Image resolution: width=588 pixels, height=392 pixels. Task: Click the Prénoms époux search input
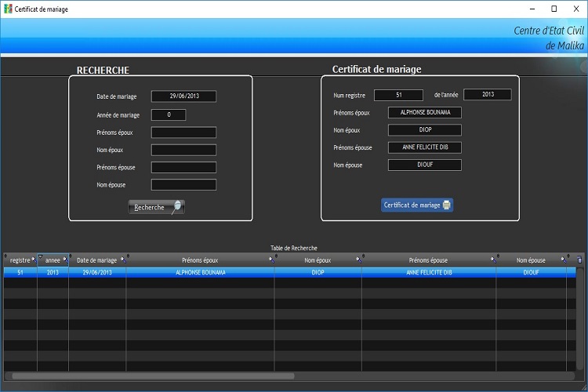pyautogui.click(x=183, y=132)
